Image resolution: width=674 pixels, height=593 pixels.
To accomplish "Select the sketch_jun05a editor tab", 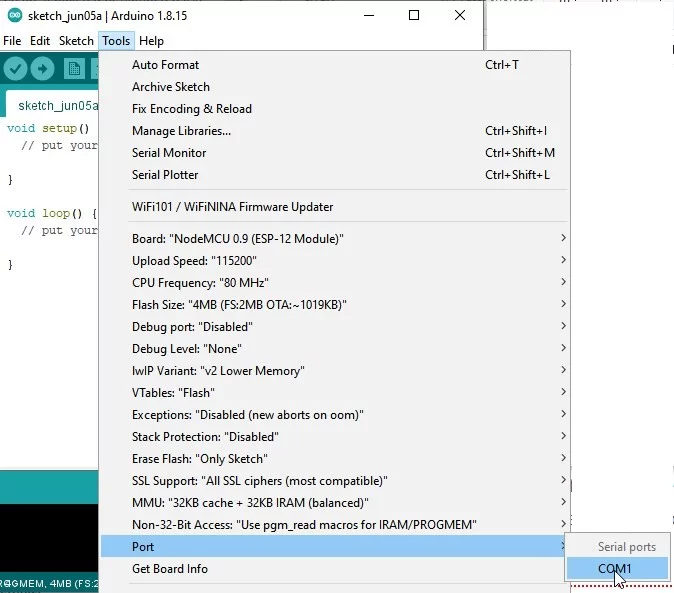I will [x=52, y=105].
